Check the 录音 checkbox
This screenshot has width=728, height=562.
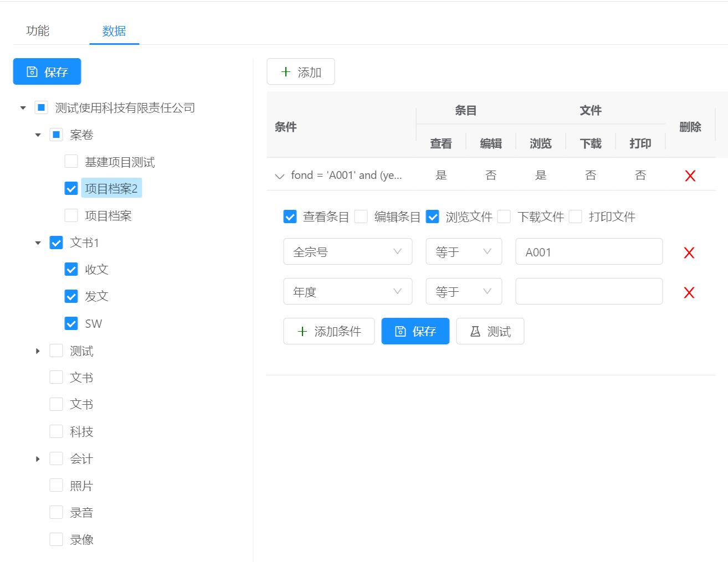tap(56, 512)
